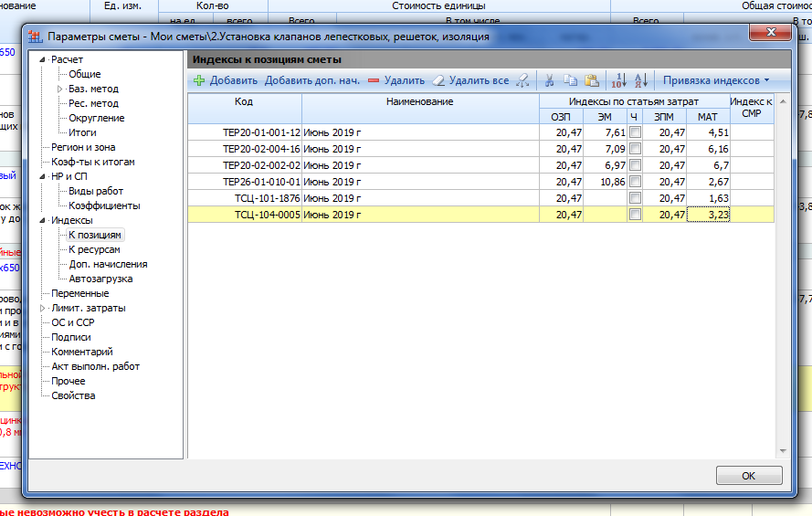Image resolution: width=812 pixels, height=516 pixels.
Task: Click the Удалить button with minus icon
Action: [x=396, y=80]
